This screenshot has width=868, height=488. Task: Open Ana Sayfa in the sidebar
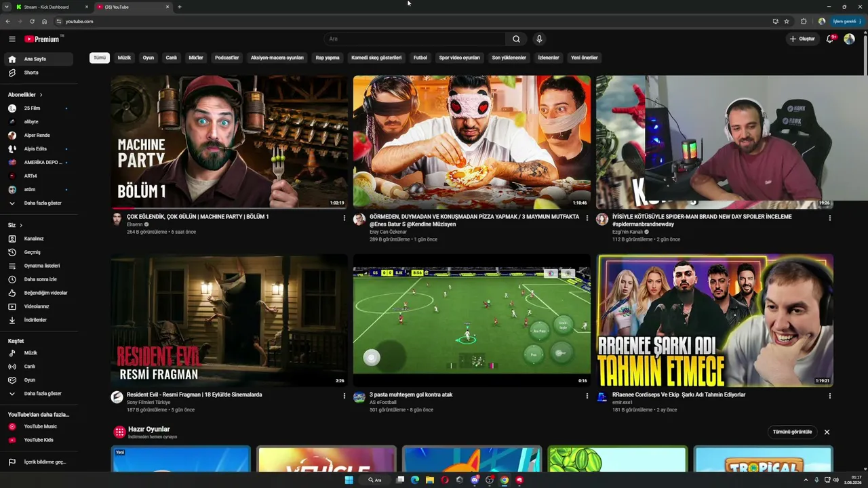38,59
